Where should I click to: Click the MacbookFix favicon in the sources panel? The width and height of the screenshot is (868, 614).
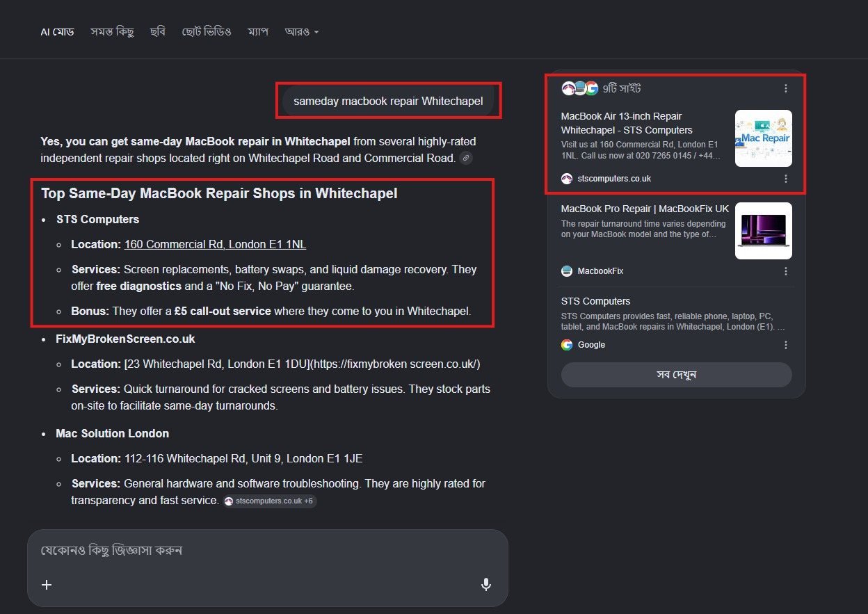click(x=567, y=271)
